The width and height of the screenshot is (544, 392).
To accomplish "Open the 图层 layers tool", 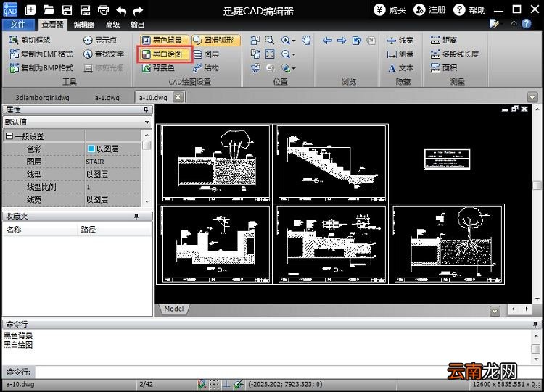I will [207, 54].
